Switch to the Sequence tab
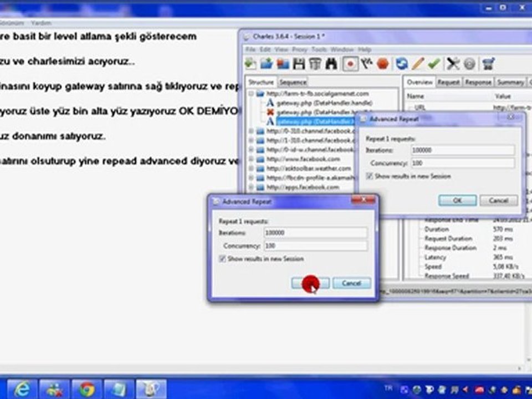532x399 pixels. [x=293, y=82]
